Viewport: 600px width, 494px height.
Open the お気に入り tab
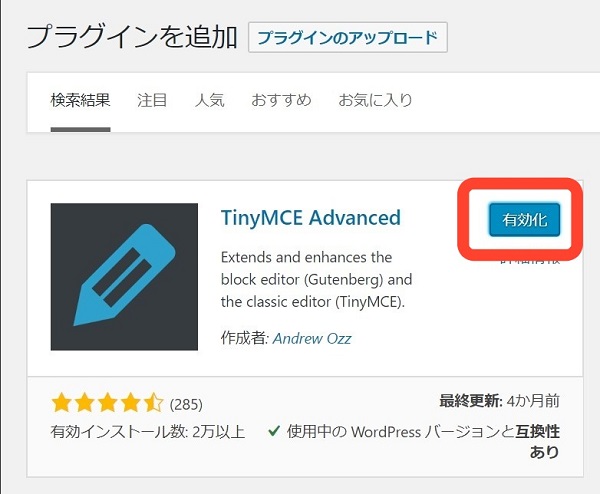[375, 100]
